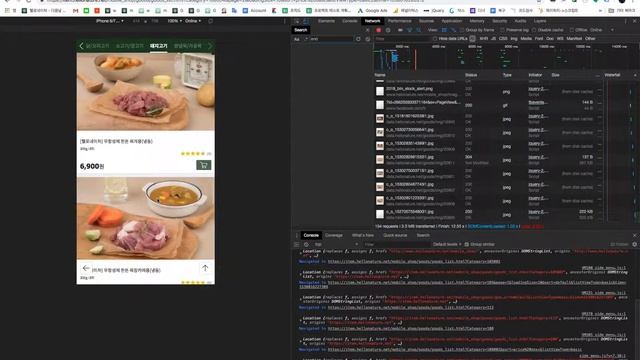The image size is (640, 360).
Task: Close the Search side panel
Action: click(x=367, y=30)
